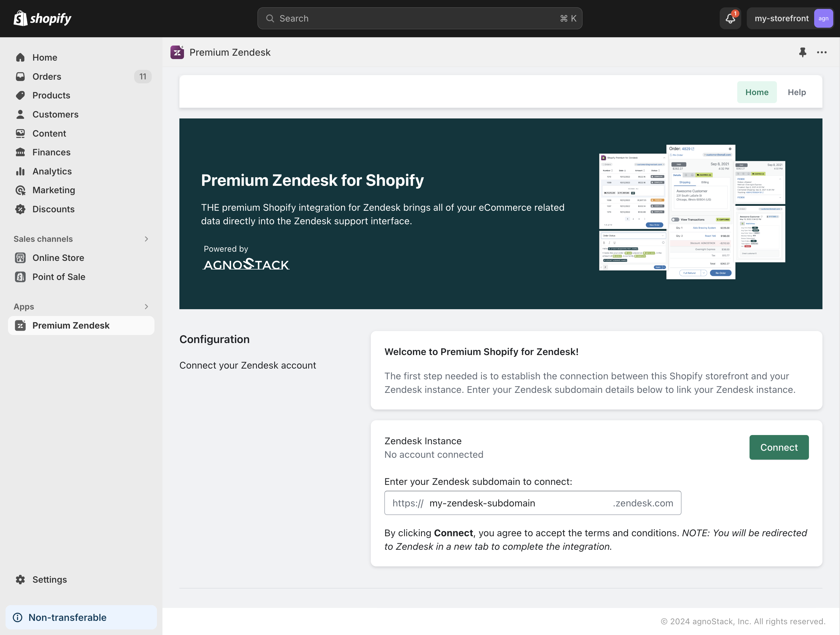Image resolution: width=840 pixels, height=635 pixels.
Task: Click the Marketing target icon
Action: (21, 190)
